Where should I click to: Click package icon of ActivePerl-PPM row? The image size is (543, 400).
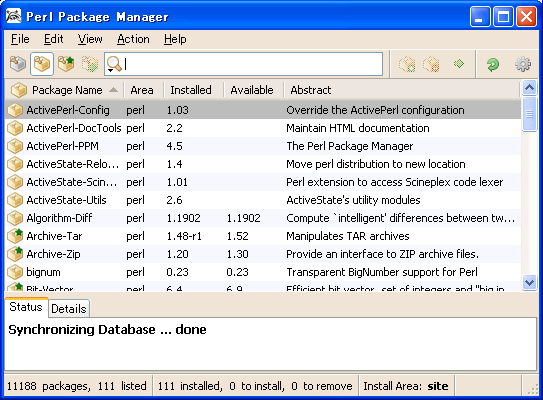(x=15, y=146)
